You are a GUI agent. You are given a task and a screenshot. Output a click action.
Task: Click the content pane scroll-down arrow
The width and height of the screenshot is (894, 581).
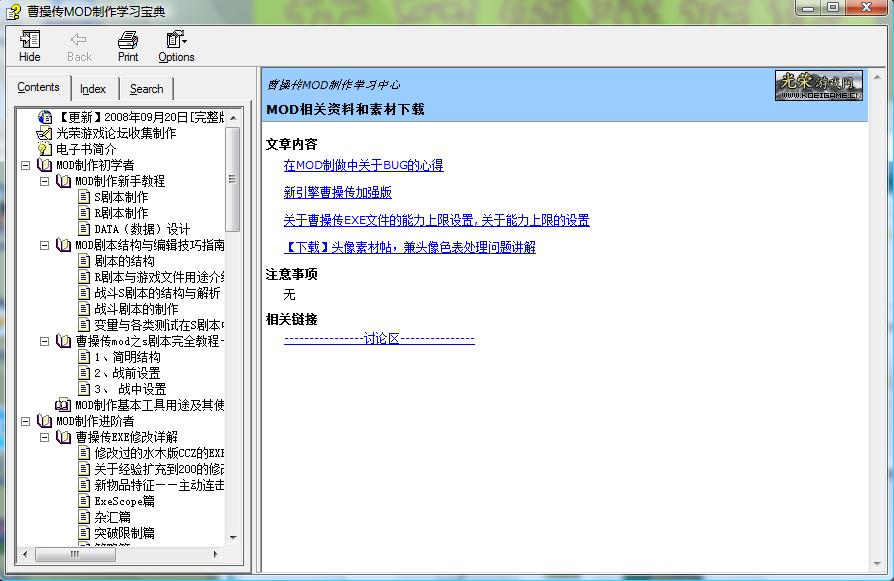click(877, 564)
